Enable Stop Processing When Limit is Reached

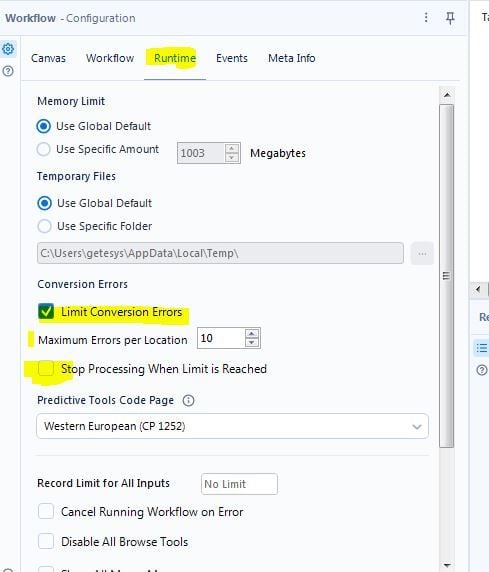coord(46,368)
